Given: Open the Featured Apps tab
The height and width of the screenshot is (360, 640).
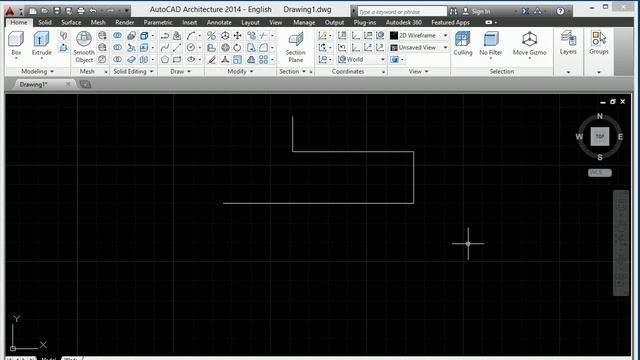Looking at the screenshot, I should (450, 22).
